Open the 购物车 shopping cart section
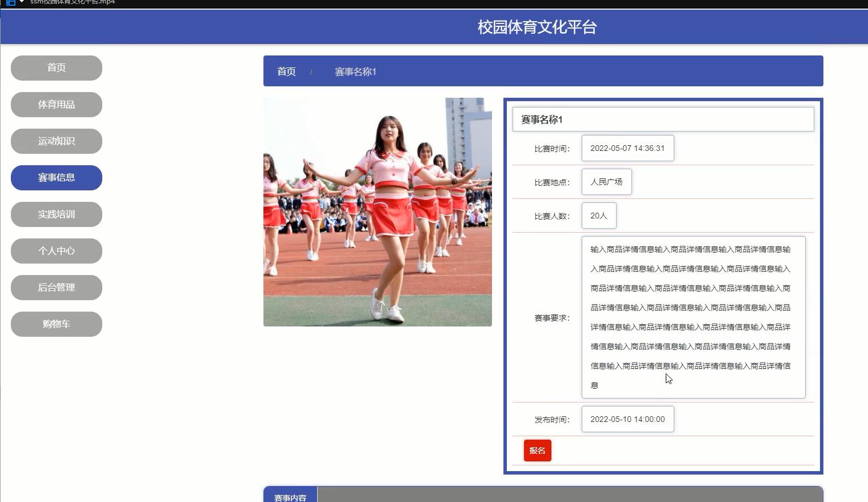868x502 pixels. (x=56, y=324)
